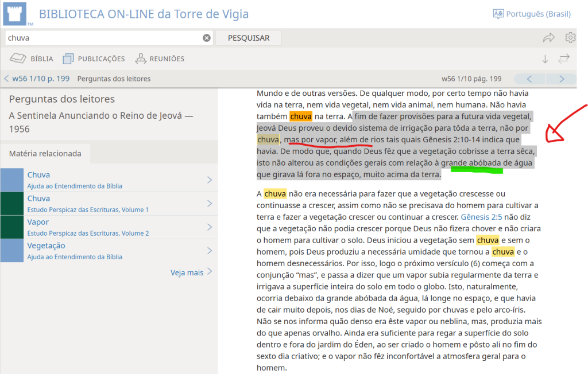588x374 pixels.
Task: Click the Watchtower tower logo icon
Action: pyautogui.click(x=18, y=14)
